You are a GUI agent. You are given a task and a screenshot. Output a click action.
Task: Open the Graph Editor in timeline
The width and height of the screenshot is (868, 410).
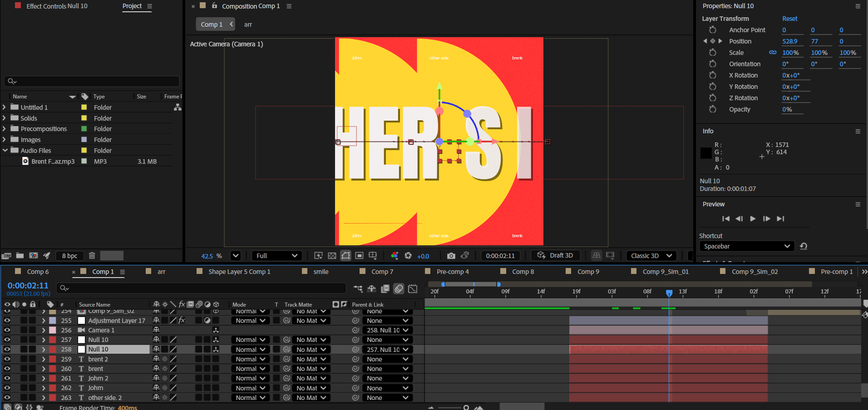[x=413, y=288]
